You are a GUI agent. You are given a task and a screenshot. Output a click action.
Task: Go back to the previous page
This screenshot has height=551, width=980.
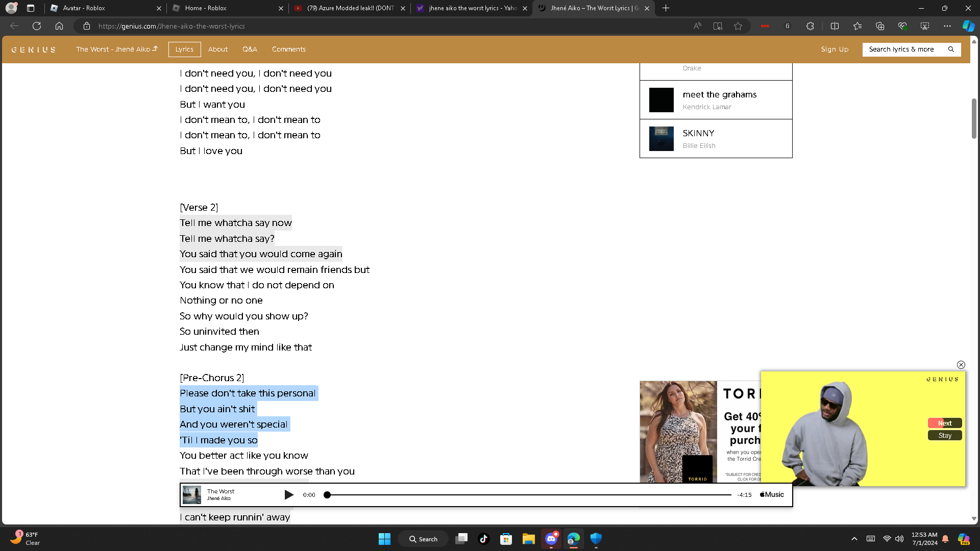pyautogui.click(x=14, y=26)
